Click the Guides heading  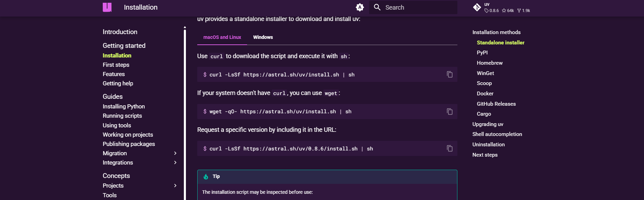[x=113, y=96]
